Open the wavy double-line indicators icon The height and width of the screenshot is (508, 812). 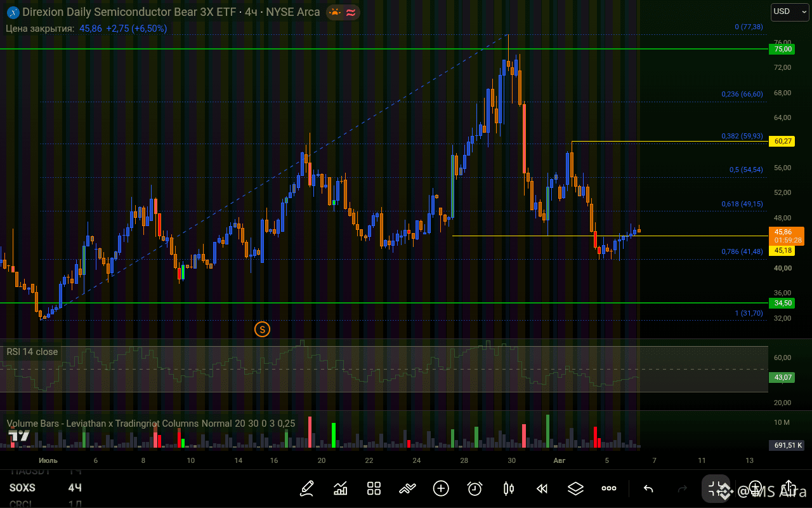point(407,488)
